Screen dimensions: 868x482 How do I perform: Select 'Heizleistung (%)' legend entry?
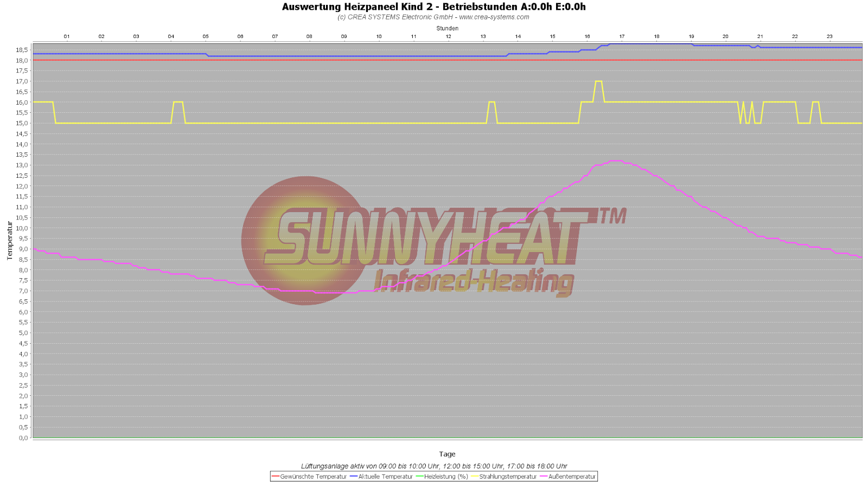(446, 477)
